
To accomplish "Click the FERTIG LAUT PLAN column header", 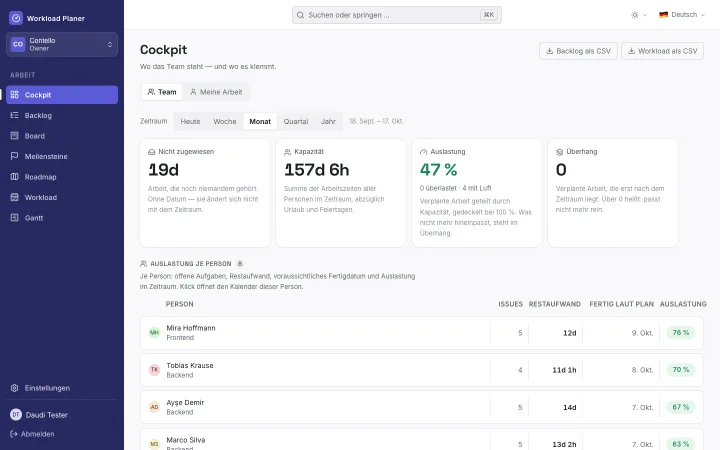I will (621, 304).
